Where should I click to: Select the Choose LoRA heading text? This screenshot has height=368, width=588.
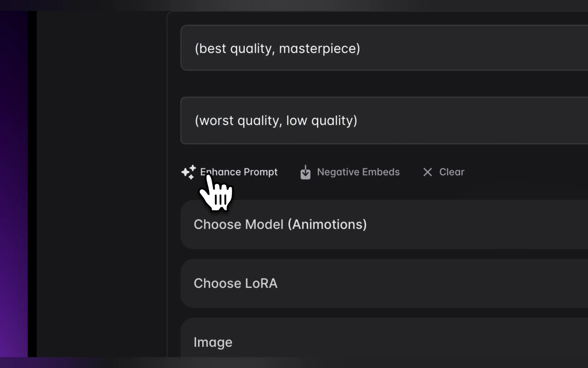click(x=235, y=283)
